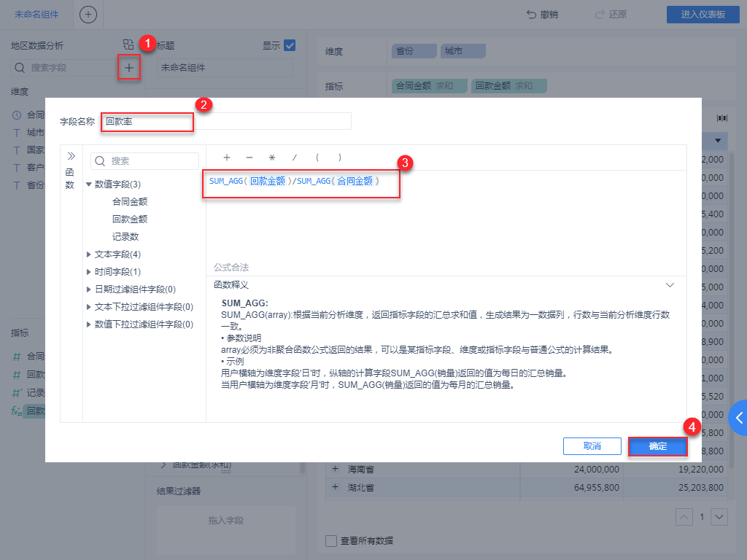The image size is (747, 560).
Task: Click the plus icon to create a new field
Action: (x=128, y=67)
